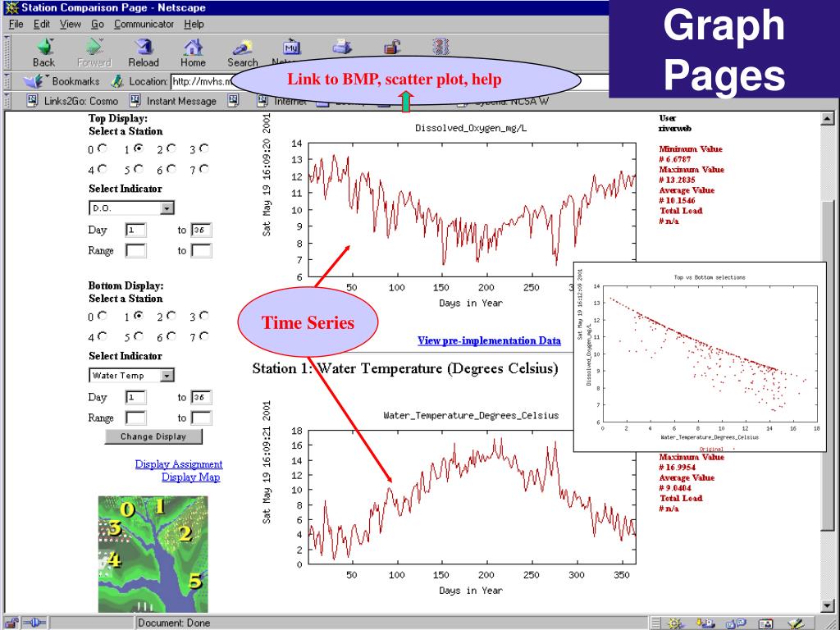Screen dimensions: 840x630
Task: Collapse the Location toolbar using its grip handle
Action: 7,81
